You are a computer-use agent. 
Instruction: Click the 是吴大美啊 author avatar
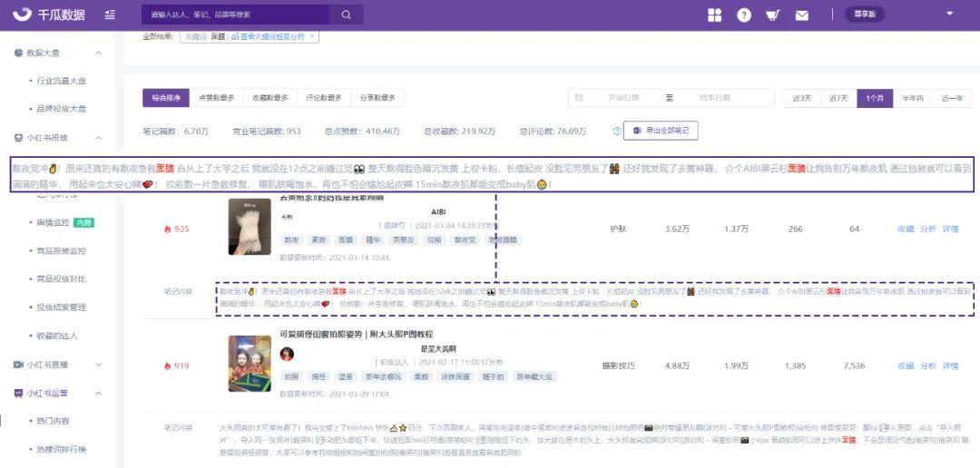pos(287,354)
